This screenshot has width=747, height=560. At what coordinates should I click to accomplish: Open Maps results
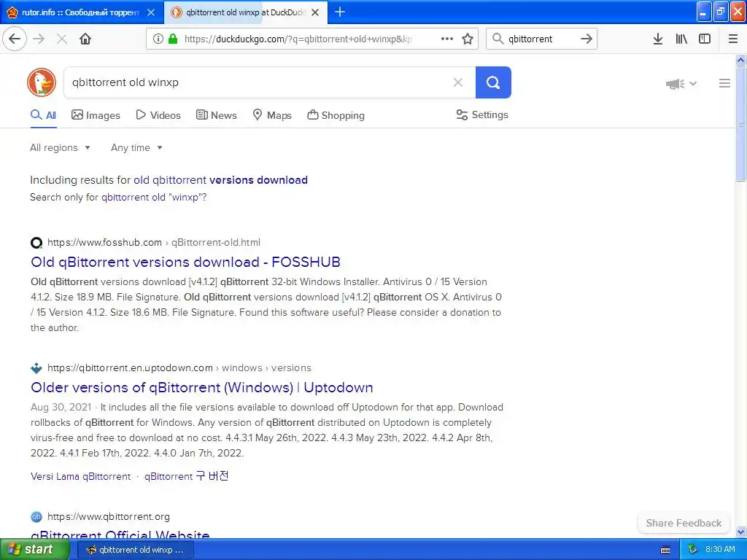[272, 115]
